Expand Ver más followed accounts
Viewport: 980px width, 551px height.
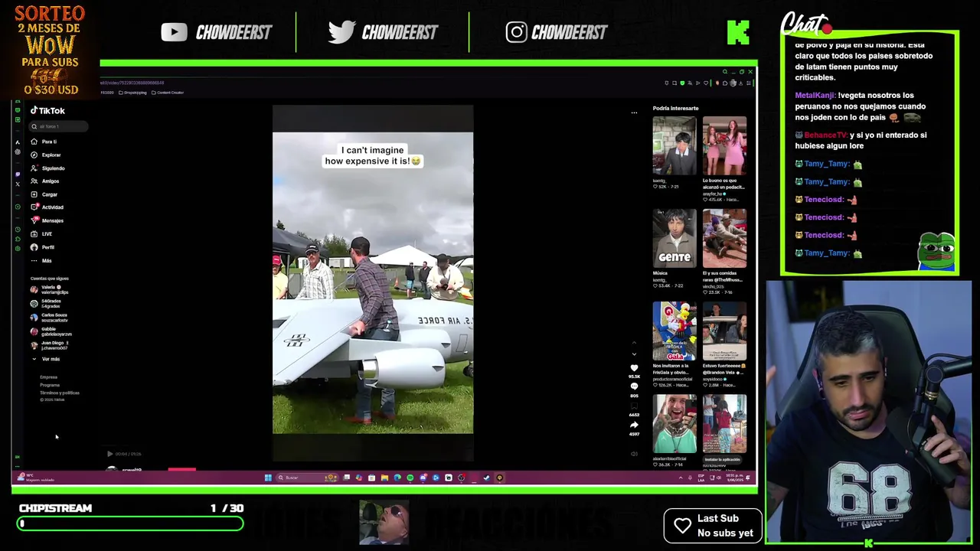pos(46,359)
